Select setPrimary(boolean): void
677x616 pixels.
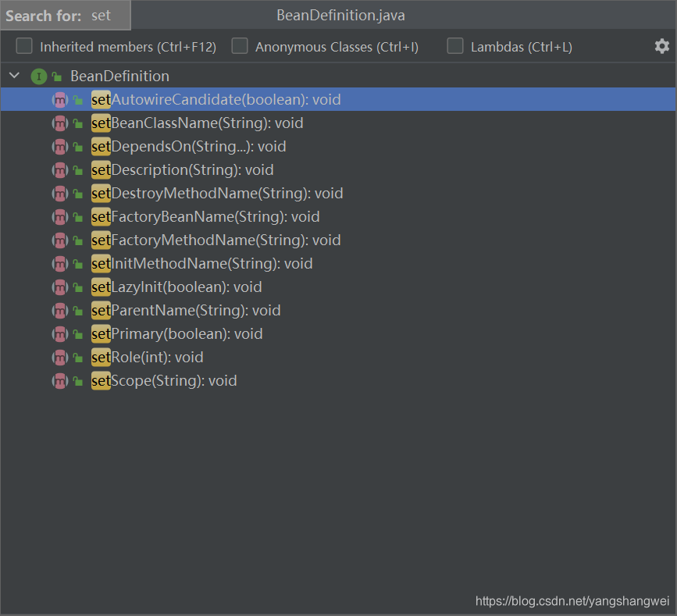coord(338,334)
